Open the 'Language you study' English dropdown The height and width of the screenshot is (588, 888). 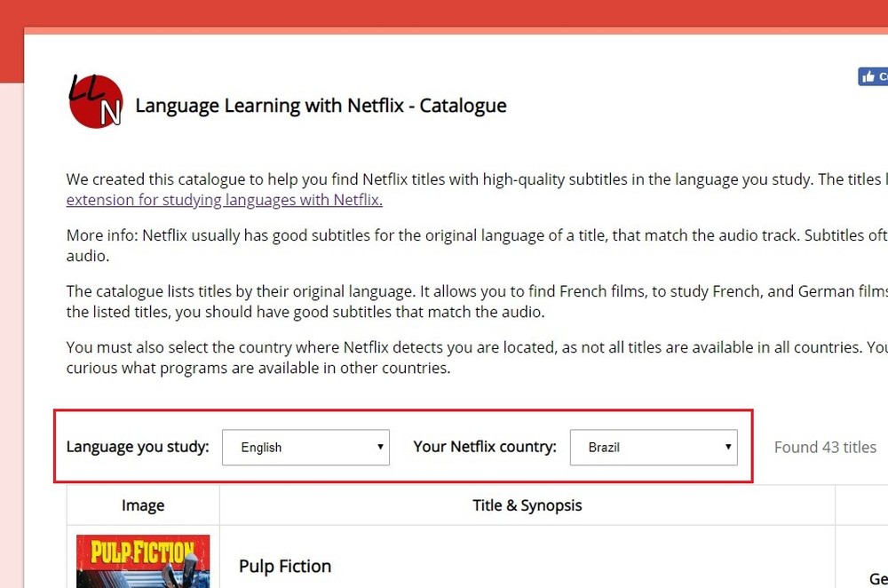tap(305, 448)
